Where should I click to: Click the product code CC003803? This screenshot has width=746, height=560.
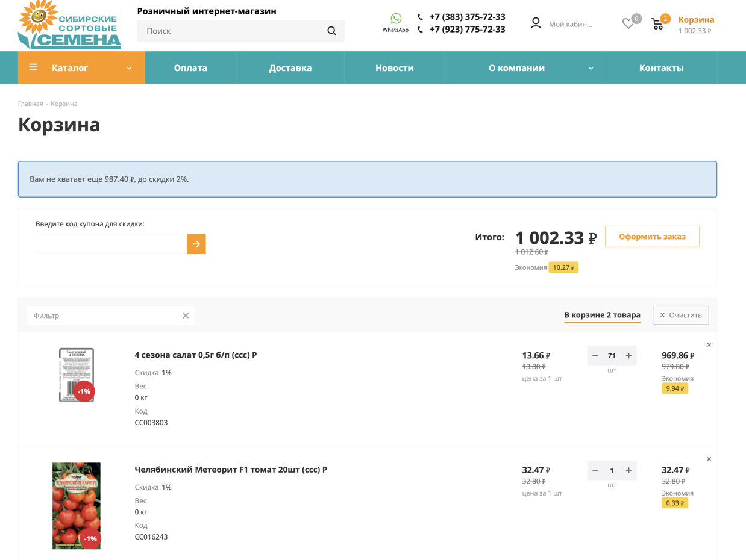coord(151,423)
